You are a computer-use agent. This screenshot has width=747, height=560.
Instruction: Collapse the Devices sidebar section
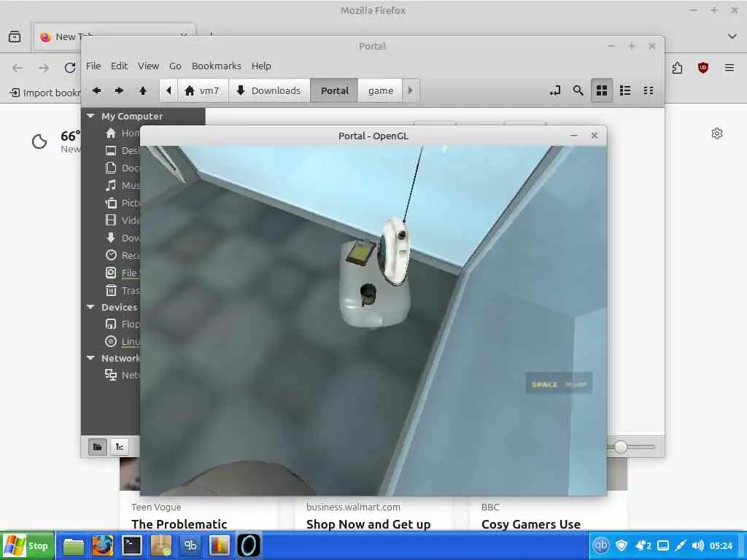pos(90,307)
